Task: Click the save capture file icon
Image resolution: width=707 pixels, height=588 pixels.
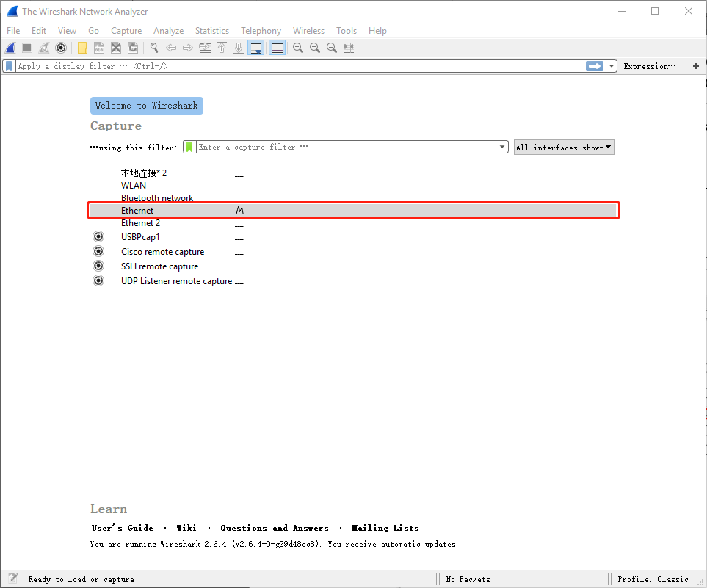Action: (99, 48)
